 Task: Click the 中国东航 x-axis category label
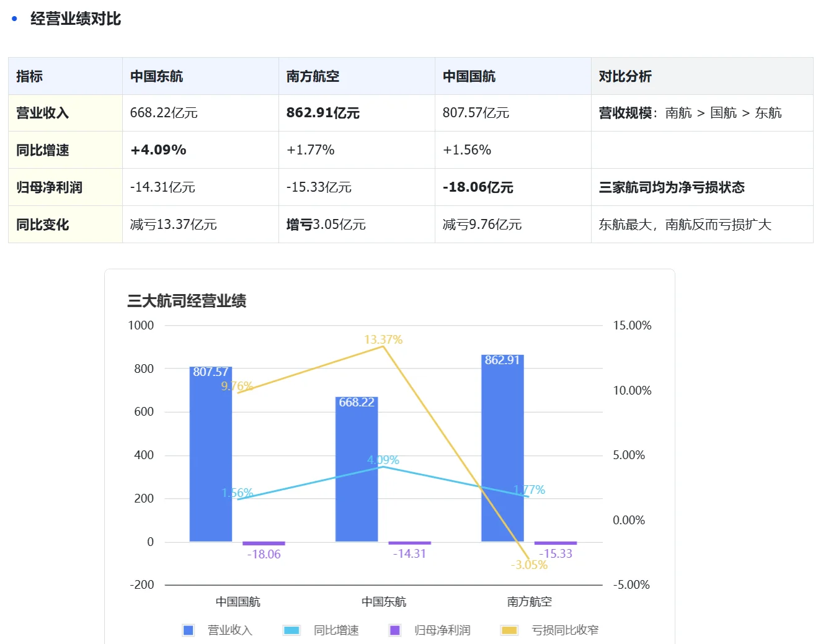(384, 602)
